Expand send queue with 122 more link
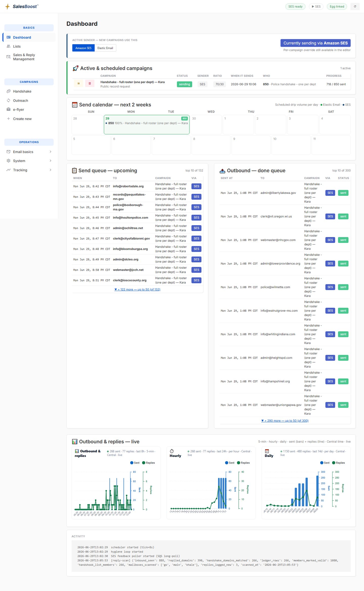 [x=137, y=289]
